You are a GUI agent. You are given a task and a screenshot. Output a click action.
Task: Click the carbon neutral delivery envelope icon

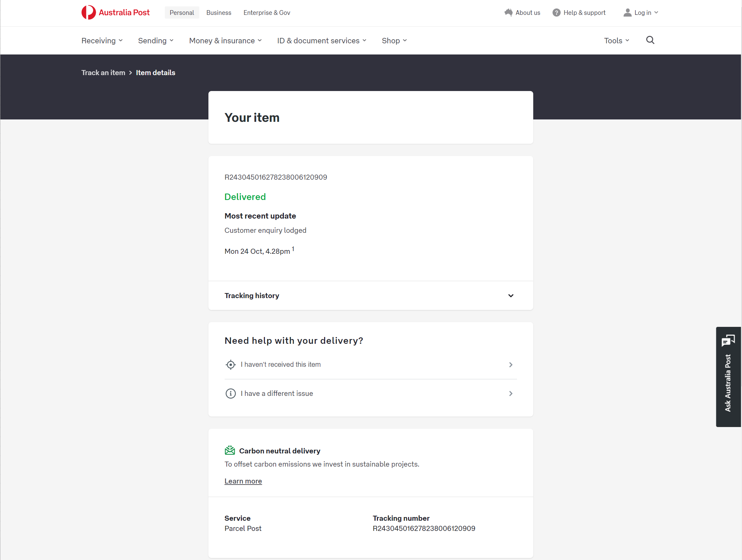pyautogui.click(x=230, y=450)
